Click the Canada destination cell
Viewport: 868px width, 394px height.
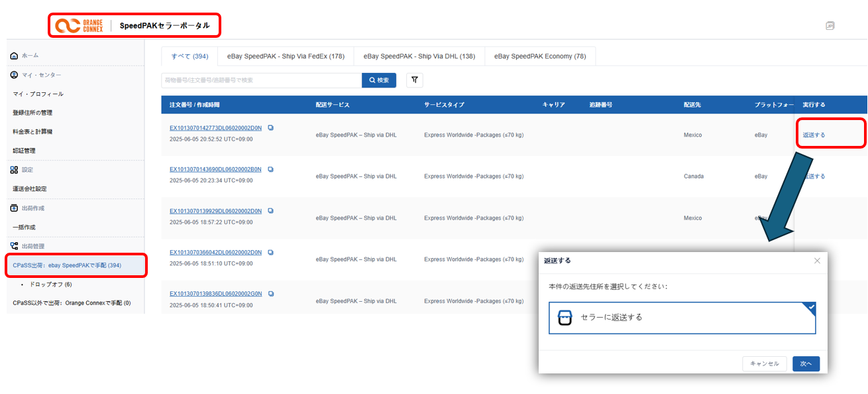[x=694, y=176]
